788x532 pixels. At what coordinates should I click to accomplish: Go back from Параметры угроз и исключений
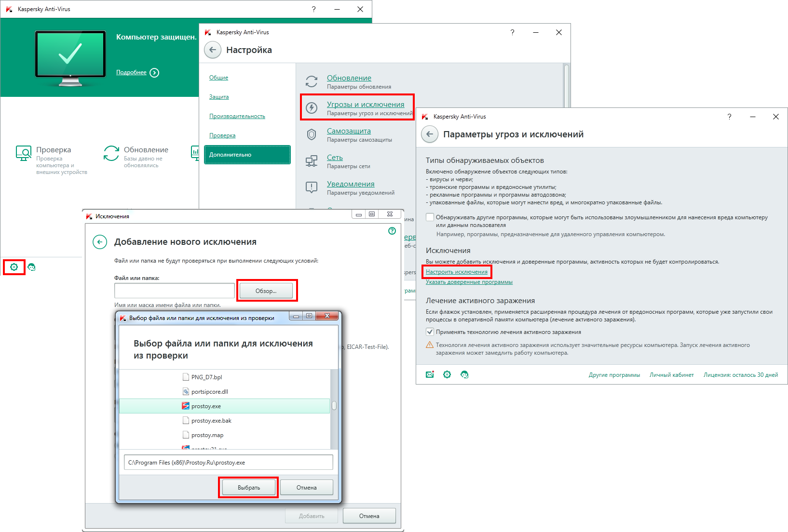click(430, 134)
